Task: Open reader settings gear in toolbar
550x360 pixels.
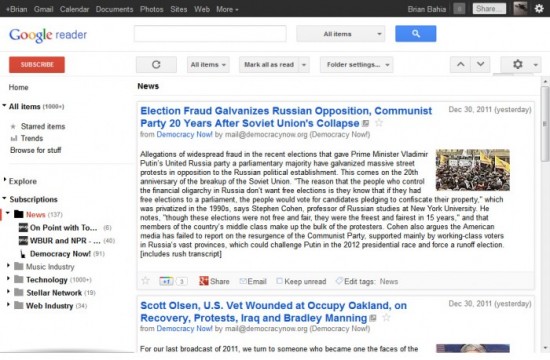Action: [520, 65]
